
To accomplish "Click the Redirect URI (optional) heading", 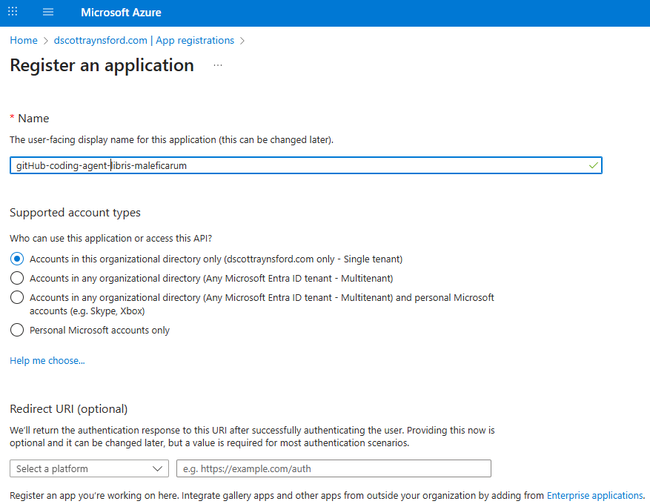I will tap(69, 409).
